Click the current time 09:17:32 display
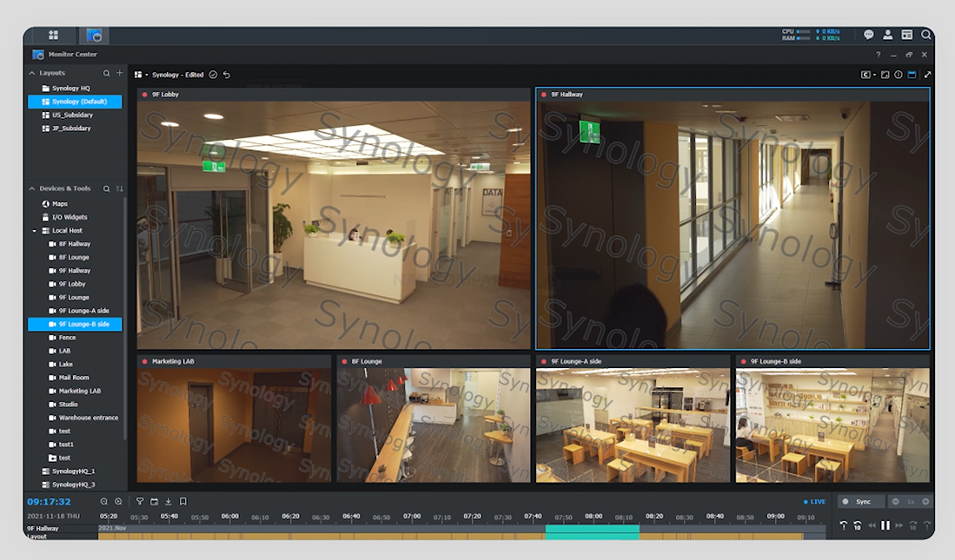 click(x=49, y=502)
